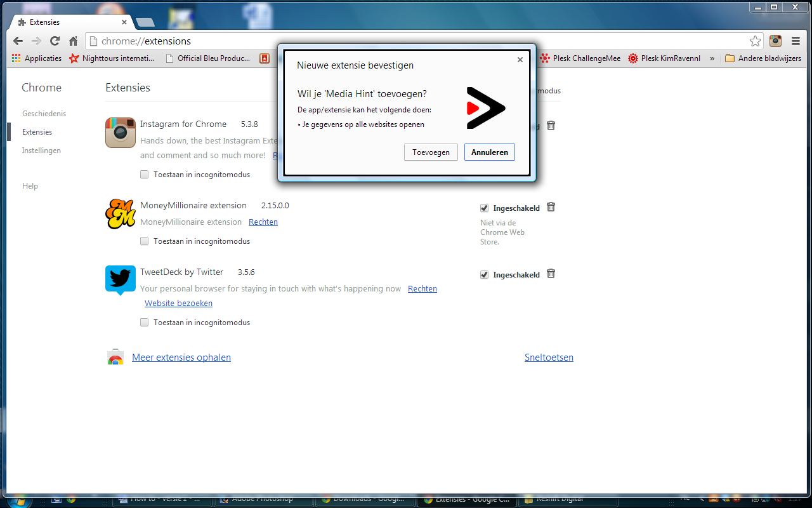The width and height of the screenshot is (812, 508).
Task: Click the Chrome Web Store bag icon
Action: pos(115,358)
